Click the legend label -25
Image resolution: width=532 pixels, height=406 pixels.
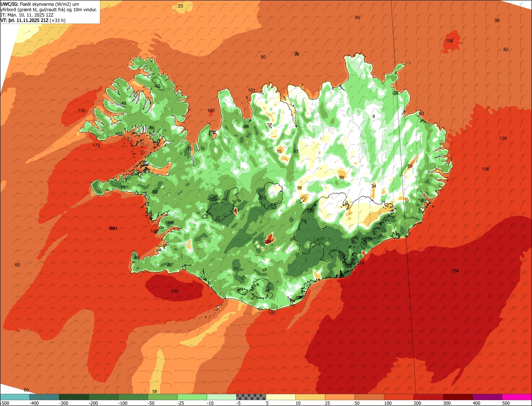coord(181,403)
